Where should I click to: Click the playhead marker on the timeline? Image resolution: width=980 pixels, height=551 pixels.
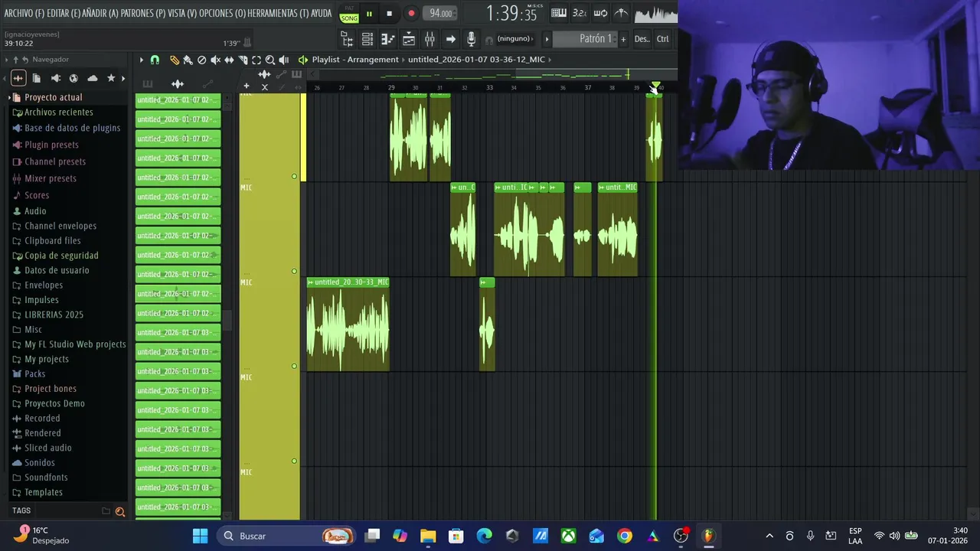[656, 86]
